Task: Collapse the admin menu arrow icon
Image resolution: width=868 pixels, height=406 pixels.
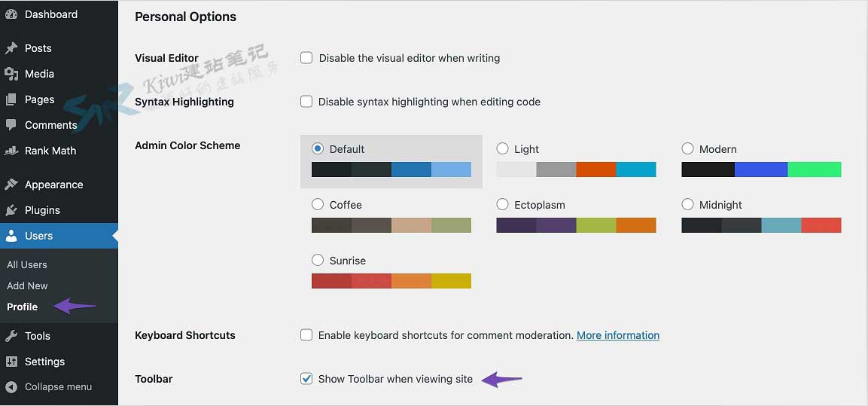Action: (x=11, y=386)
